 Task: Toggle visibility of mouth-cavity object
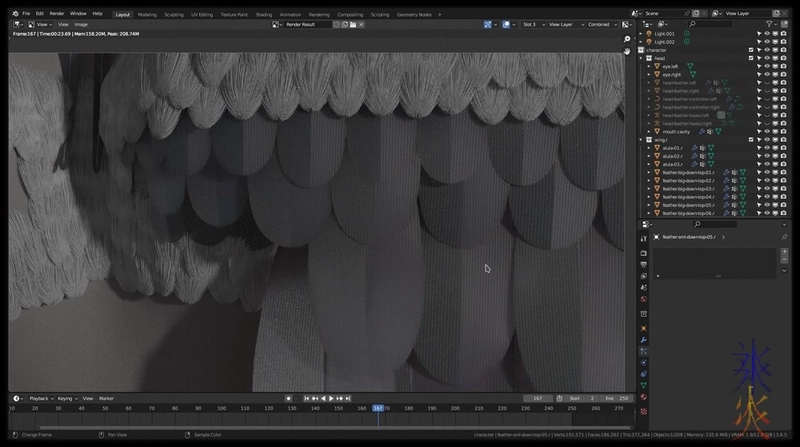click(x=766, y=131)
